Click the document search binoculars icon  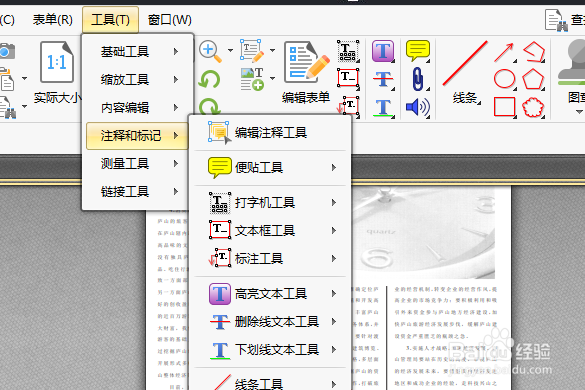[557, 21]
